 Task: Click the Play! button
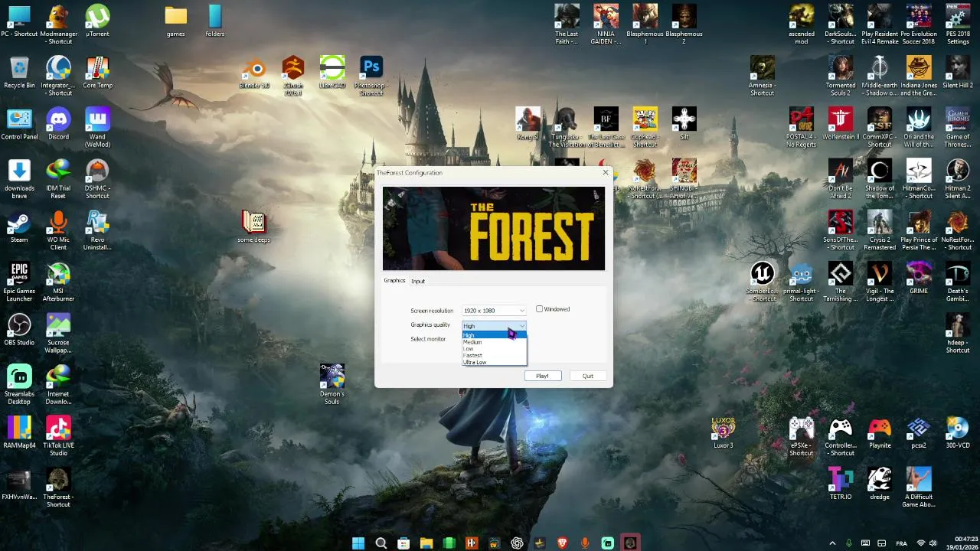coord(542,376)
